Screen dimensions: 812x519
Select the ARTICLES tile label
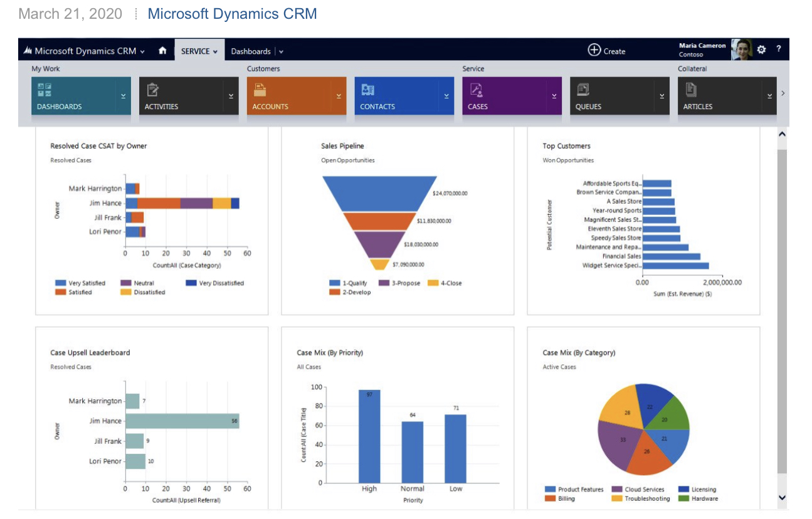click(x=698, y=107)
